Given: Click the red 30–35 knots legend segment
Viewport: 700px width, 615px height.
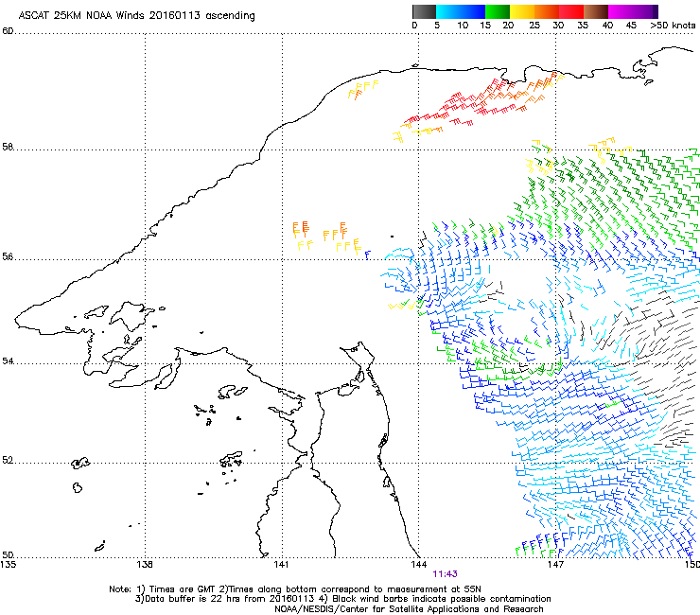Looking at the screenshot, I should click(x=571, y=11).
